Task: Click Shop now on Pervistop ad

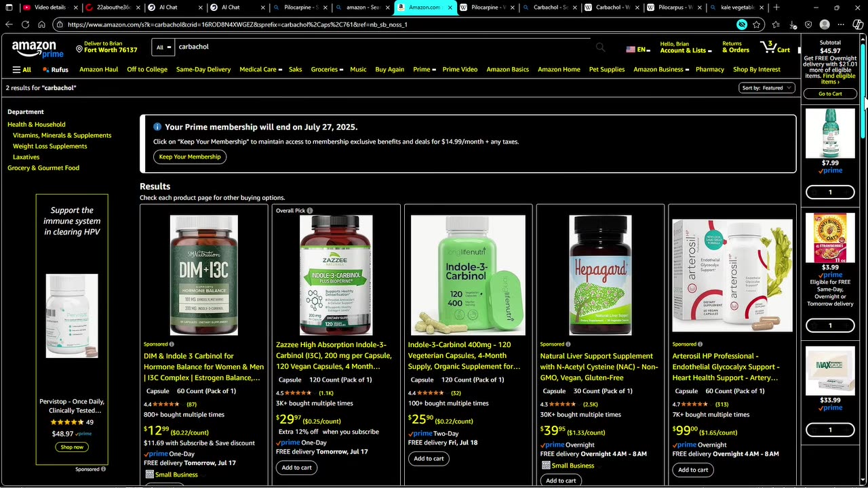Action: (72, 447)
